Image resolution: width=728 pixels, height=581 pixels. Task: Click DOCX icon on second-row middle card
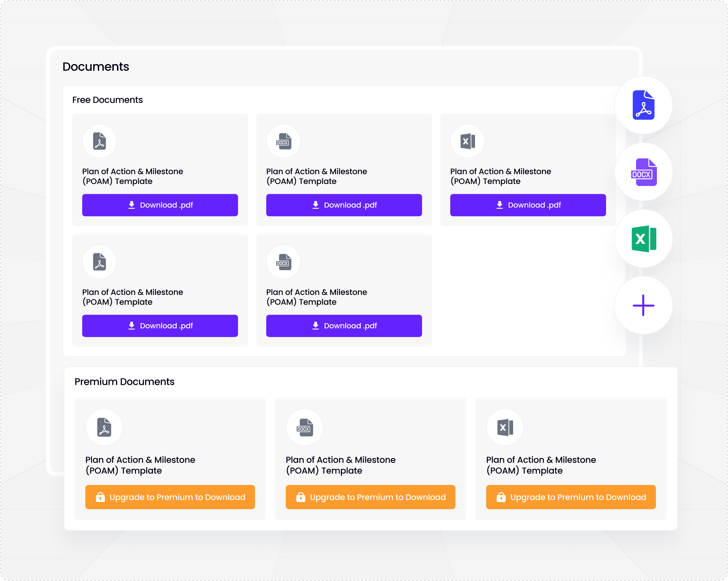283,262
